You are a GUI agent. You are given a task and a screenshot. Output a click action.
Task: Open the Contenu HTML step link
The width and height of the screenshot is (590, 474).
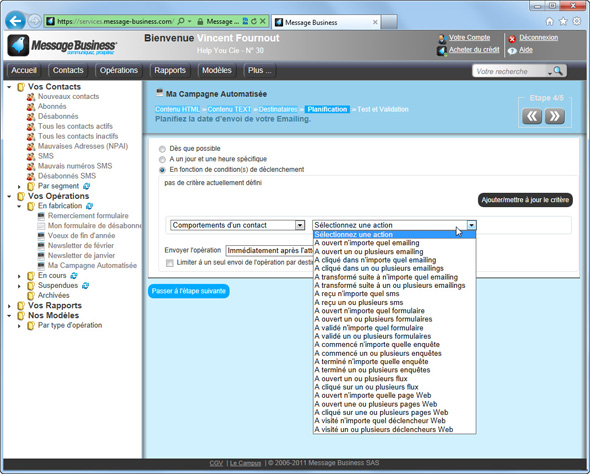178,109
